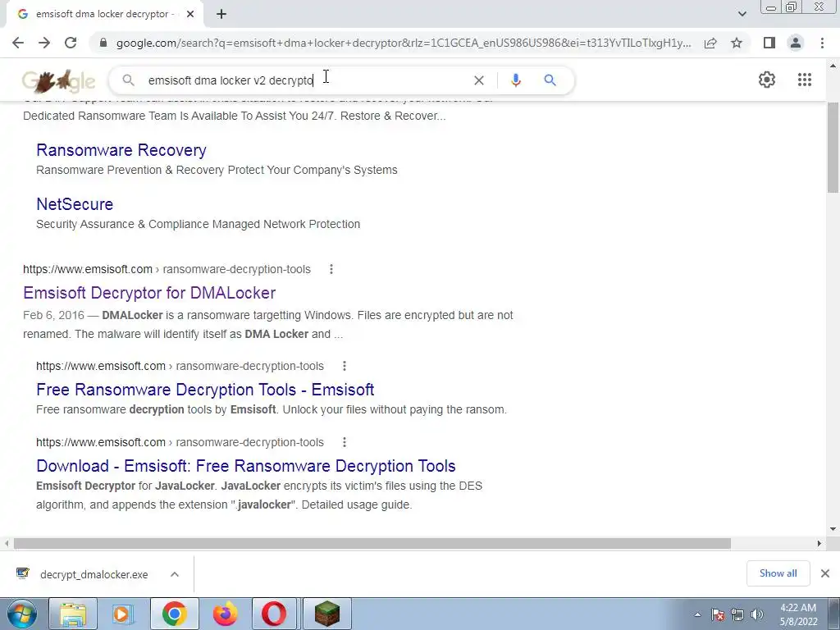Open volume control tray icon
840x630 pixels.
coord(757,614)
